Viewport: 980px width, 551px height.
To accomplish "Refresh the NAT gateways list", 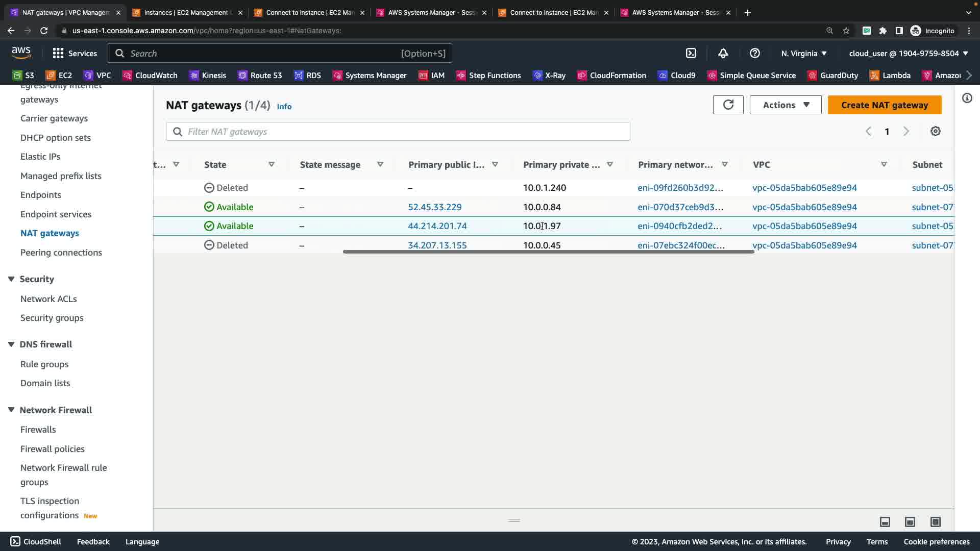I will click(728, 105).
